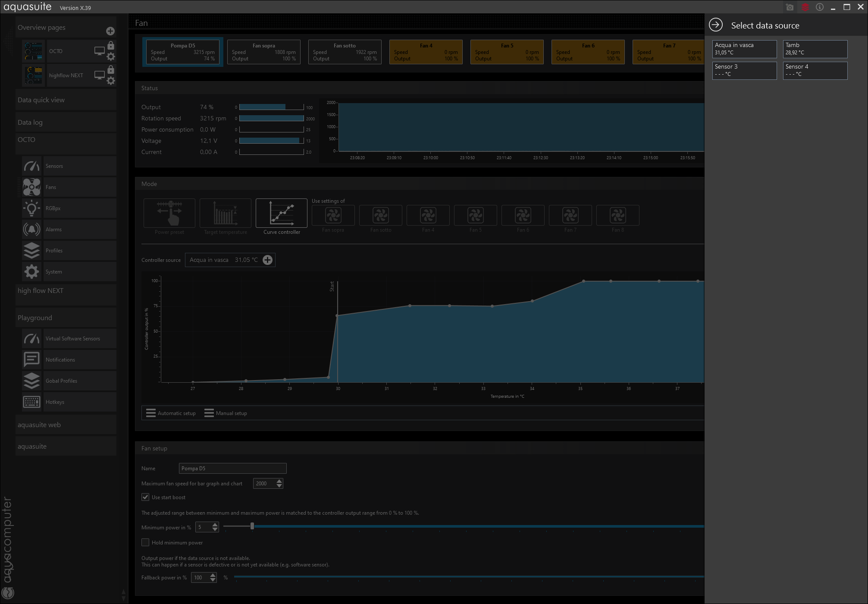Choose Tamb data source

[815, 49]
